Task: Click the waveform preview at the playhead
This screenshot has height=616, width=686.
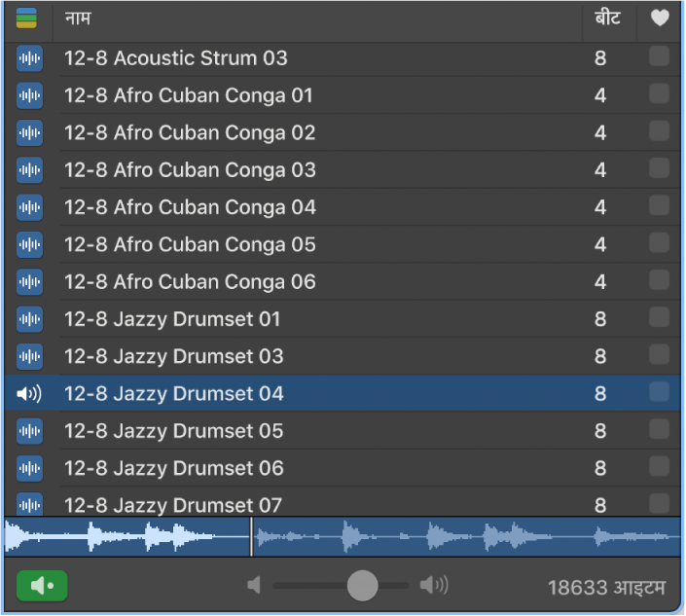Action: (x=251, y=536)
